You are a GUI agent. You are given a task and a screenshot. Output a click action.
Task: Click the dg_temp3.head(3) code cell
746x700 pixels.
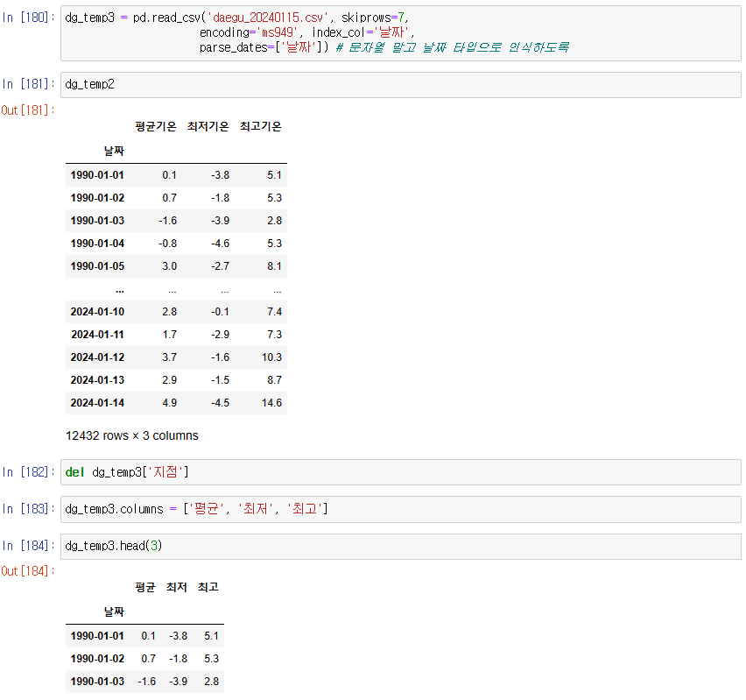[401, 546]
